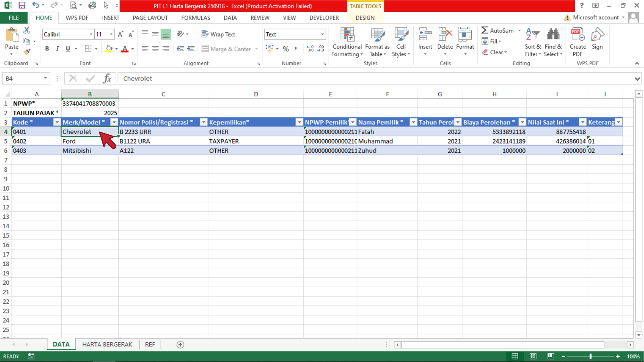
Task: Save the workbook with the floppy icon
Action: 22,6
